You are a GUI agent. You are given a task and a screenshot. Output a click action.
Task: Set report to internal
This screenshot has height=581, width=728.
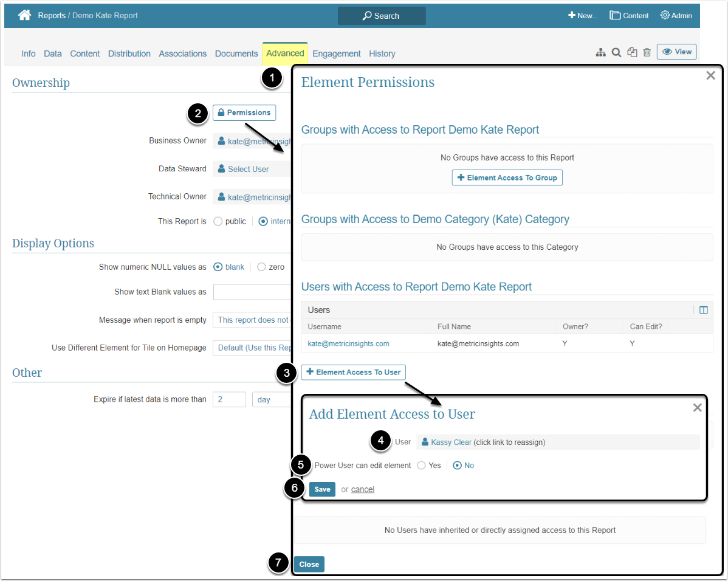point(263,222)
